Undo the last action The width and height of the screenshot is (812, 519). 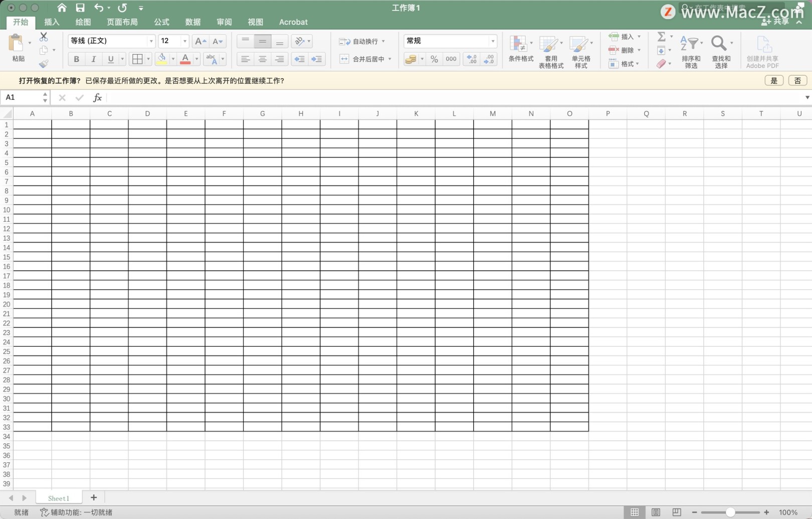pos(99,8)
